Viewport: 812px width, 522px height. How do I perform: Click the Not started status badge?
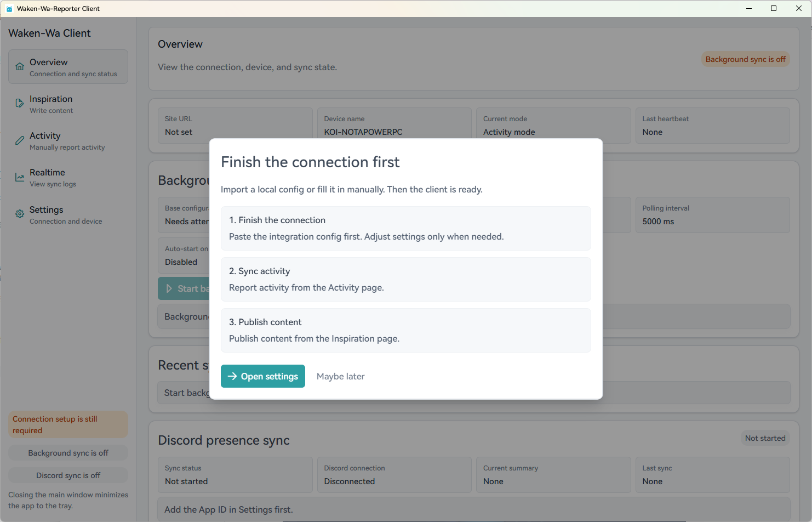click(x=765, y=438)
